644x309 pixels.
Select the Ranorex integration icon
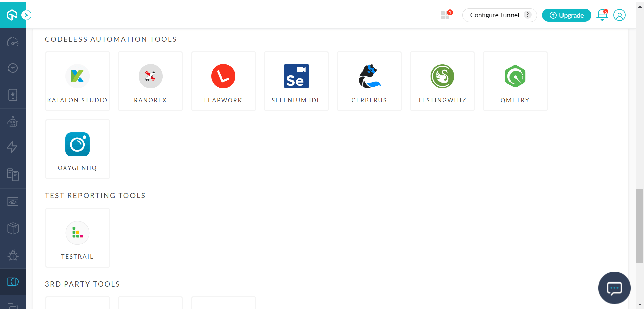[x=150, y=76]
